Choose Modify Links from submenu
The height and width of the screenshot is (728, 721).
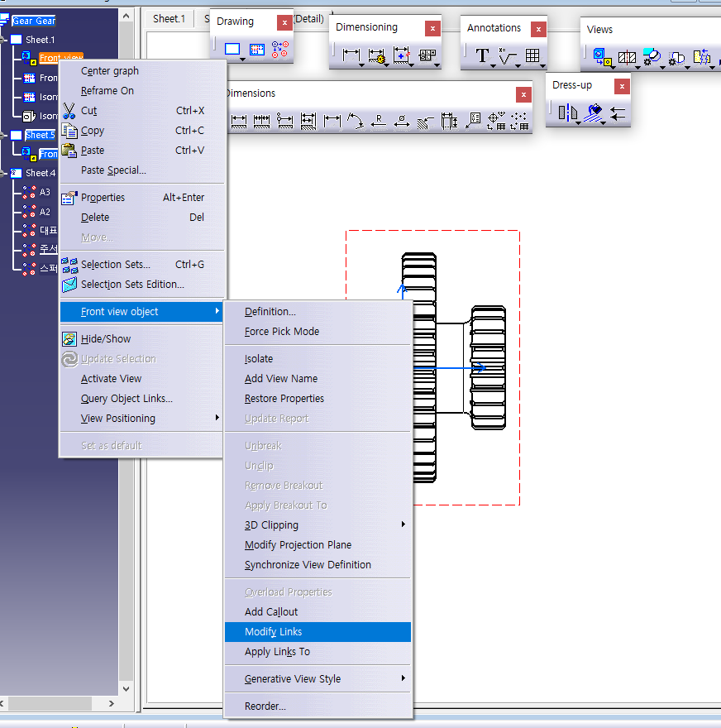click(318, 632)
